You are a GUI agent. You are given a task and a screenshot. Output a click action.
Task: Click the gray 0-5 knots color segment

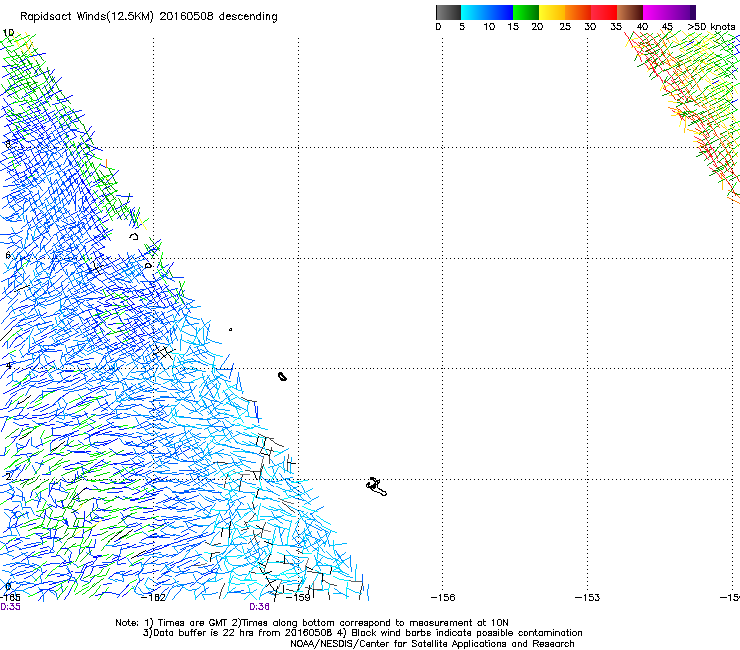click(448, 12)
